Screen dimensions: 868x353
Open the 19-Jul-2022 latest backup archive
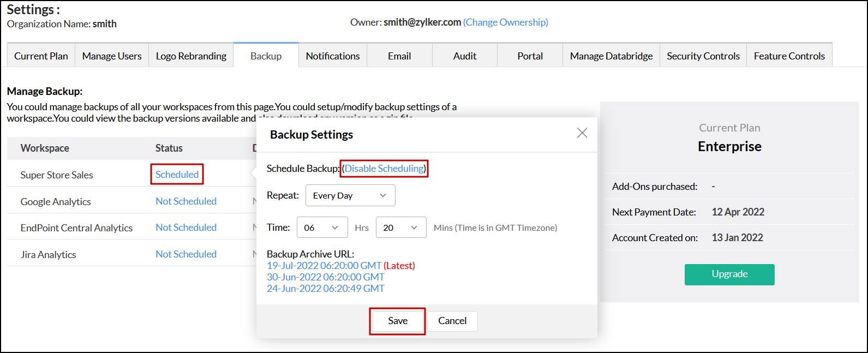click(324, 266)
